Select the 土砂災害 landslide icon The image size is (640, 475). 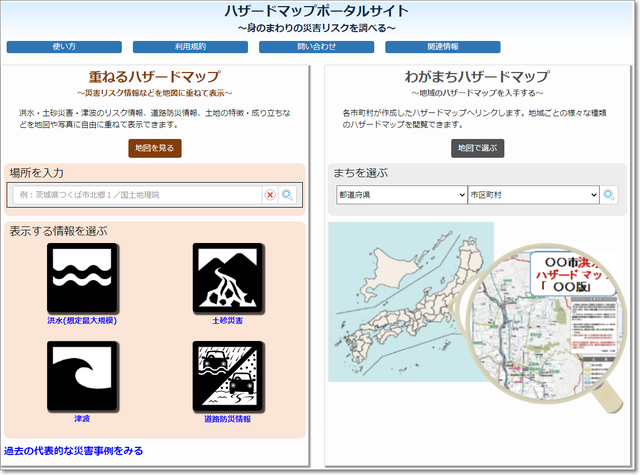pyautogui.click(x=228, y=278)
